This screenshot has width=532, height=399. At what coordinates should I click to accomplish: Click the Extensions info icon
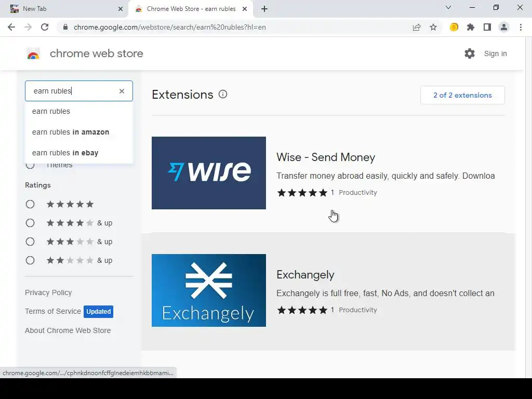pyautogui.click(x=223, y=95)
